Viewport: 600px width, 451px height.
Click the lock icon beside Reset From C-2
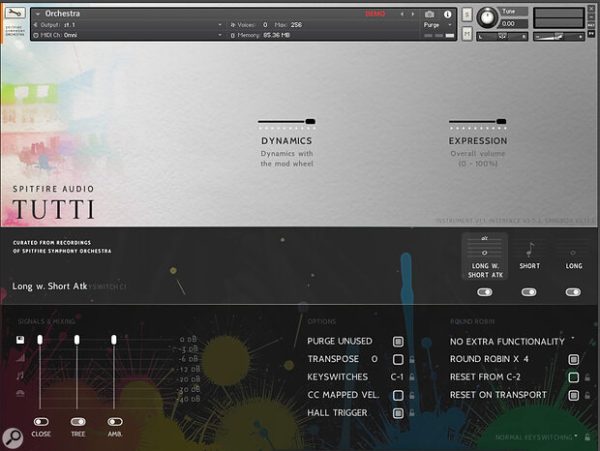587,377
